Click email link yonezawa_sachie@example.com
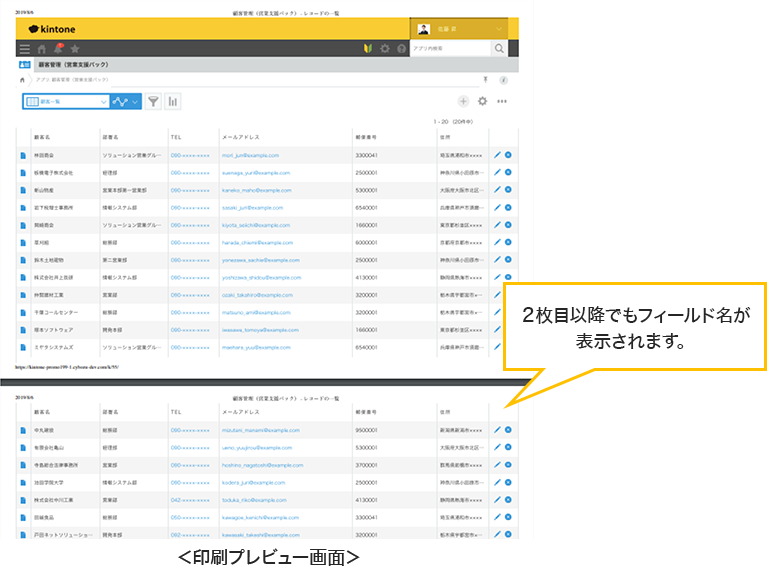 [261, 260]
